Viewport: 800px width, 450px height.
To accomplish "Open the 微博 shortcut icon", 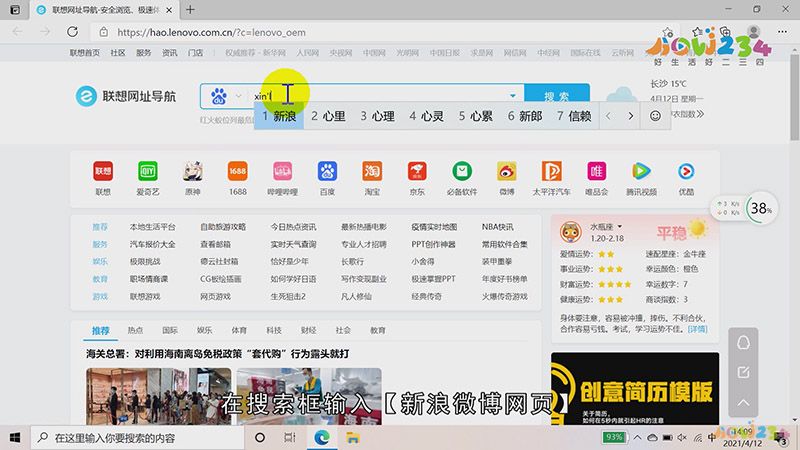I will [507, 171].
